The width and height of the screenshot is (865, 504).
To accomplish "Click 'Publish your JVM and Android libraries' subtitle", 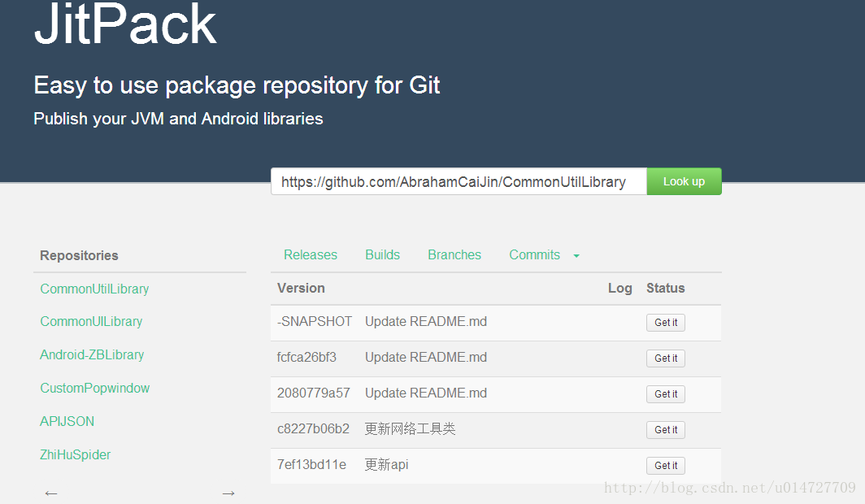I will [178, 119].
